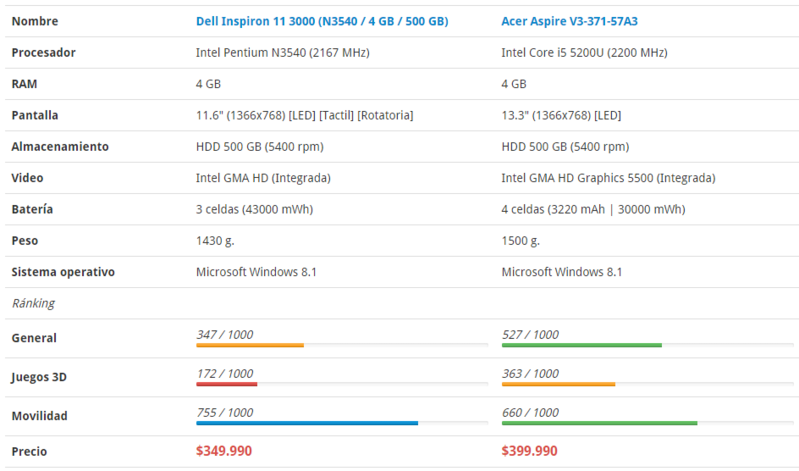This screenshot has width=799, height=471.
Task: Click Dell's 'HDD 500 GB (5400 rpm)' cell
Action: [x=260, y=147]
